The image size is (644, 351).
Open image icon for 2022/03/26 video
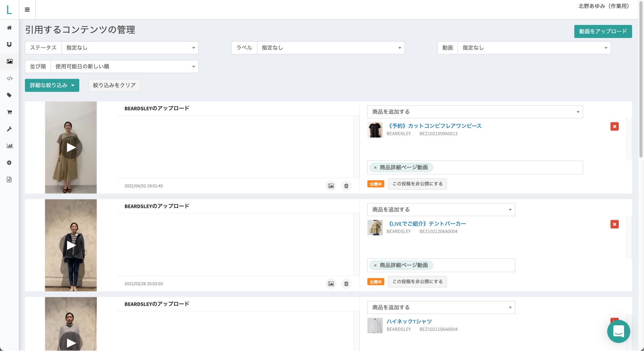click(331, 283)
